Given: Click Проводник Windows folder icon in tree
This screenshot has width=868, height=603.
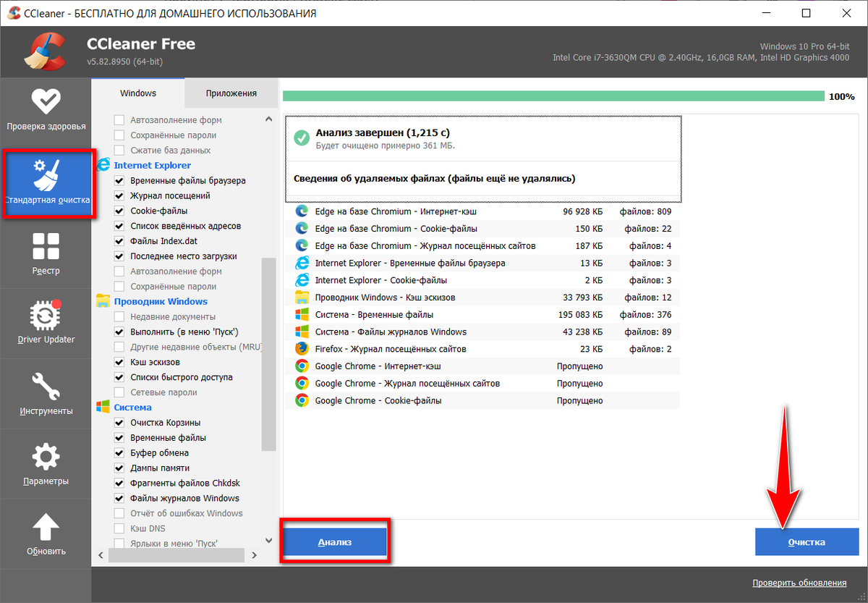Looking at the screenshot, I should tap(102, 301).
